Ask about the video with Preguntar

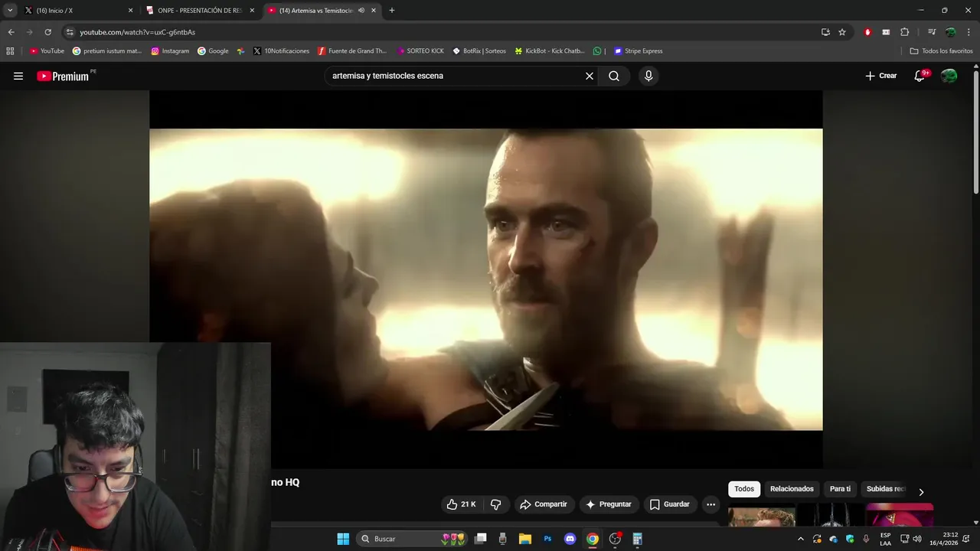[x=609, y=504]
